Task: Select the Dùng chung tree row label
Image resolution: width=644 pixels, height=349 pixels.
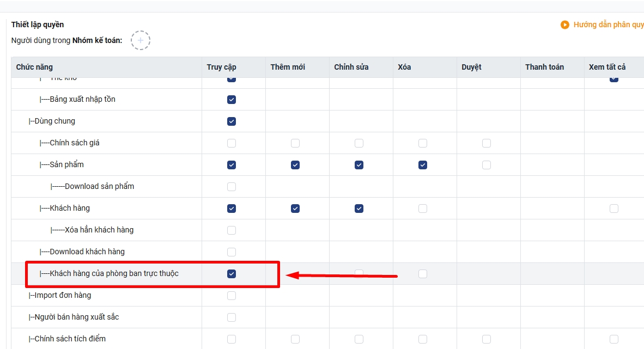Action: click(x=54, y=121)
